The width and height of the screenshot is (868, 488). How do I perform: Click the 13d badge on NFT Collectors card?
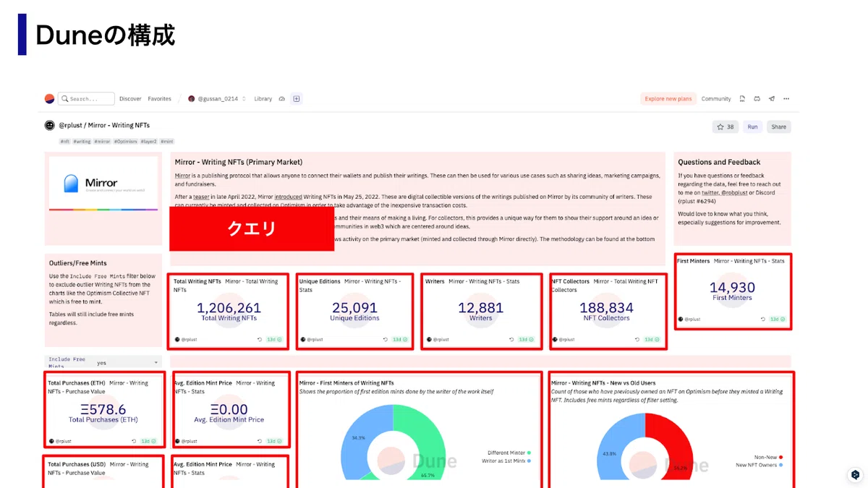(x=652, y=339)
